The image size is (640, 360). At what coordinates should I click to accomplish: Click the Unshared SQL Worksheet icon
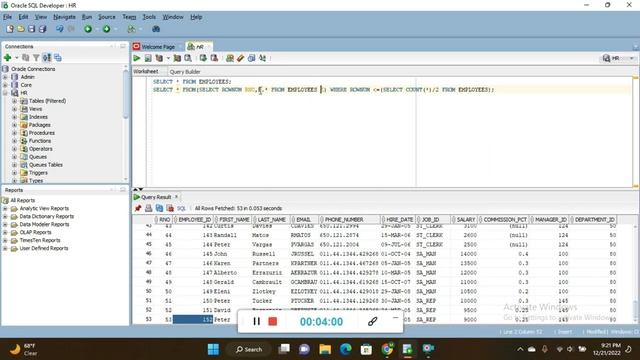230,58
